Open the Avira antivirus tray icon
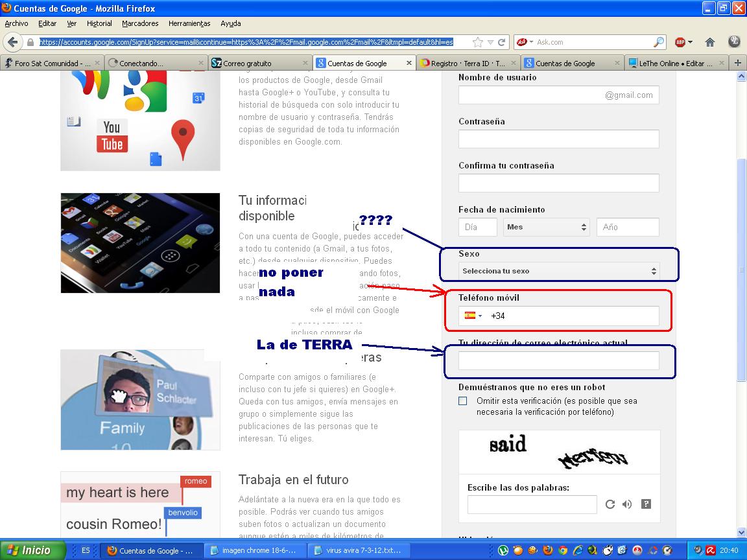Screen dimensions: 747x560 [710, 550]
